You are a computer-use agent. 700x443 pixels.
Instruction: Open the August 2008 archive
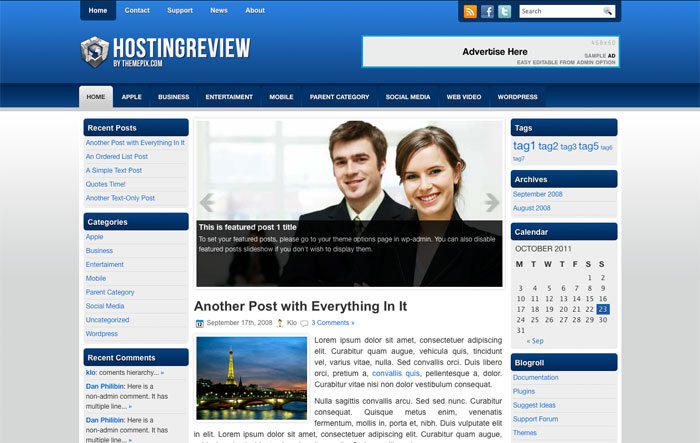click(532, 208)
